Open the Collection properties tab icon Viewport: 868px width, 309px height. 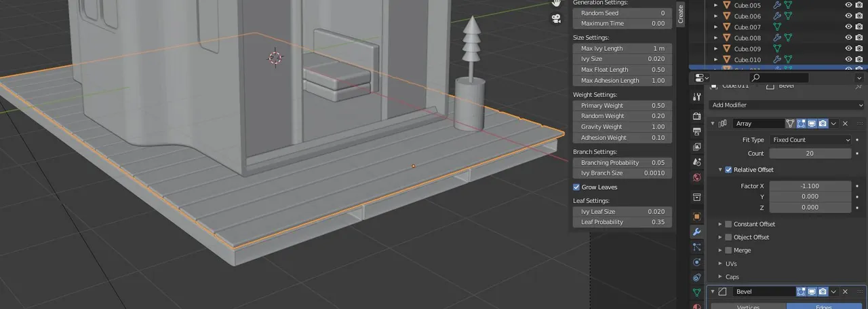[696, 197]
